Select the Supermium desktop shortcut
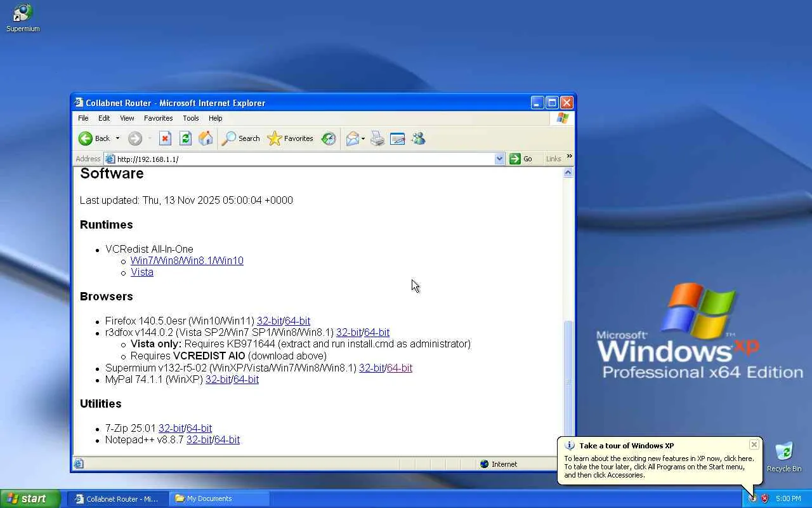Image resolution: width=812 pixels, height=508 pixels. pos(23,18)
